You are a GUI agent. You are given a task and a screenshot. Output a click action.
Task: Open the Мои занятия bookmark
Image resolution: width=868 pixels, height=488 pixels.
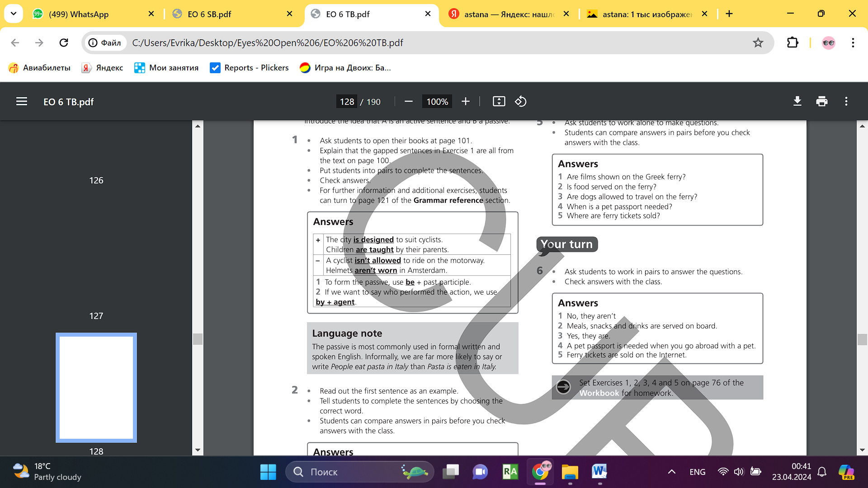point(166,68)
